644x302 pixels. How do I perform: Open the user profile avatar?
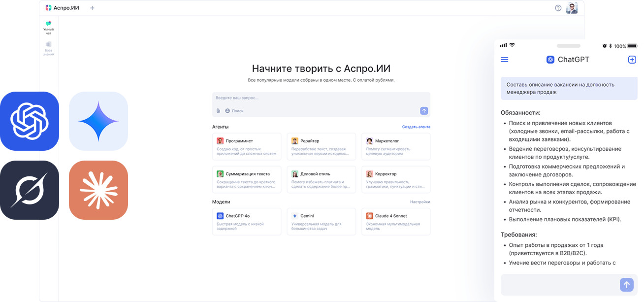click(572, 8)
